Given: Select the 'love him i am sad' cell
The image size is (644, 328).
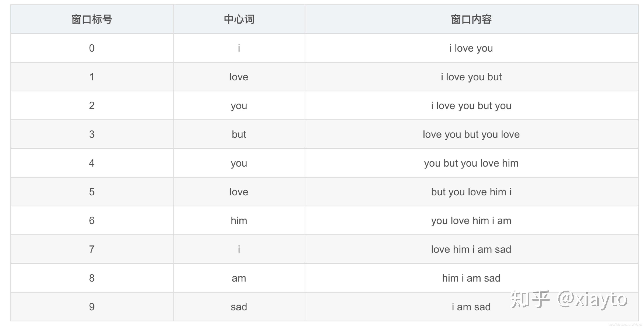Looking at the screenshot, I should tap(472, 249).
